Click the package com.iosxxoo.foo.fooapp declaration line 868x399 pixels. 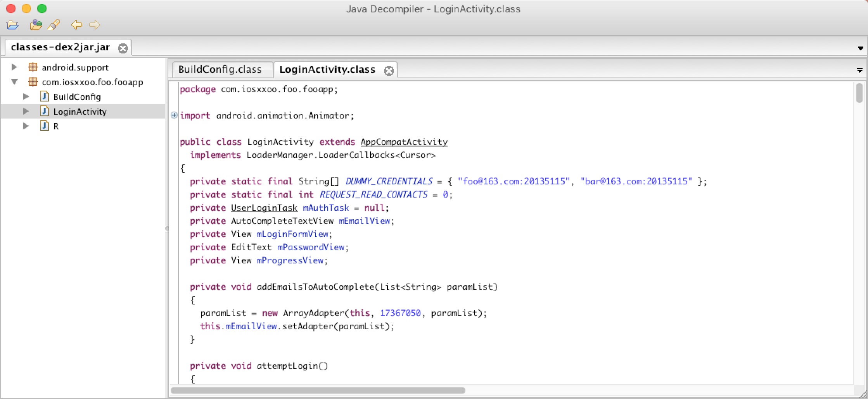(x=259, y=89)
